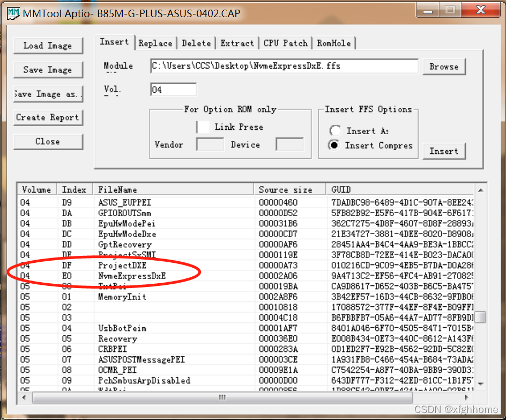506x420 pixels.
Task: Select the Insert Compressed radio button
Action: [334, 145]
